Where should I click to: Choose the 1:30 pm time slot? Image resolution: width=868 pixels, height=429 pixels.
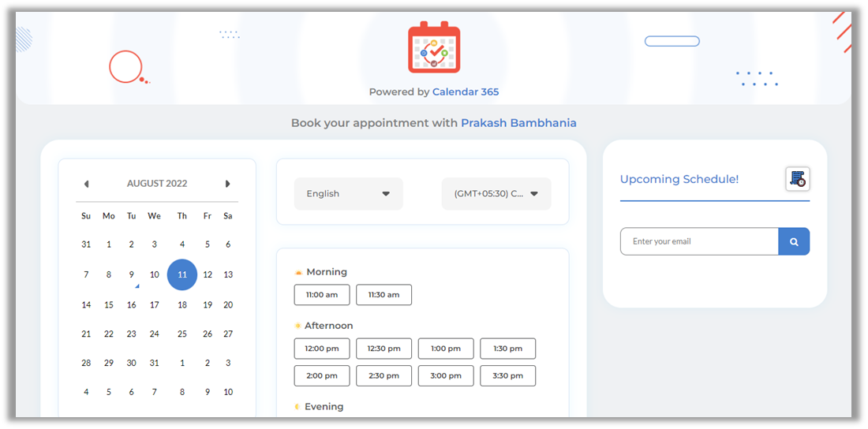(x=507, y=349)
